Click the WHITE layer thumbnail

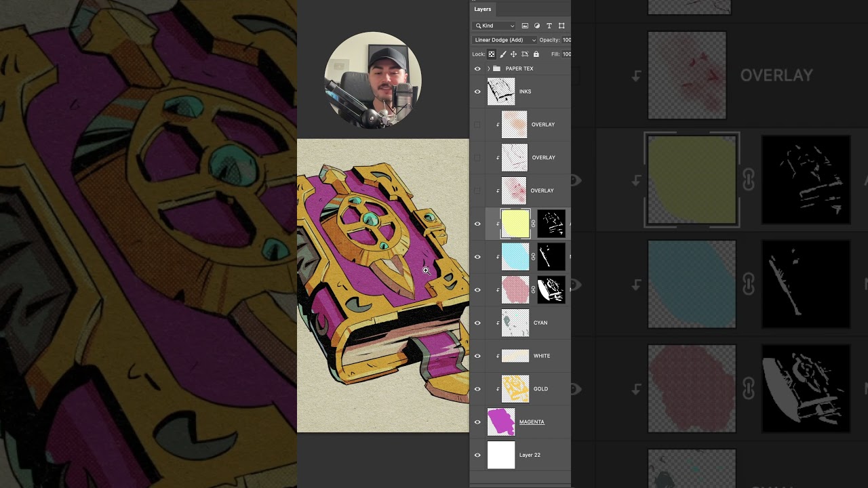coord(515,356)
